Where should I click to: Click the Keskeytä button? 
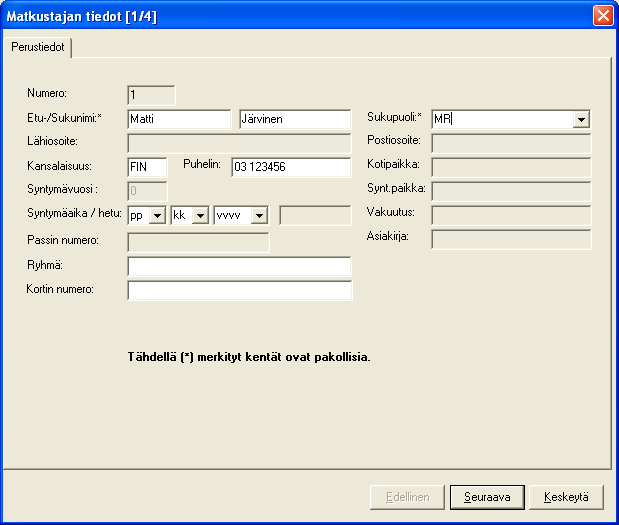[566, 497]
